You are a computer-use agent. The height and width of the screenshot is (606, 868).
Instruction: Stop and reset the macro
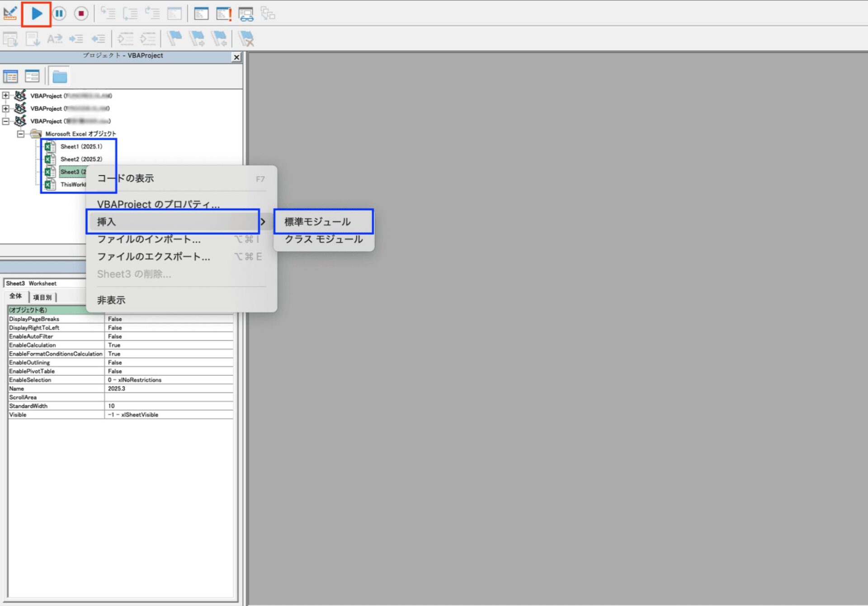tap(81, 14)
